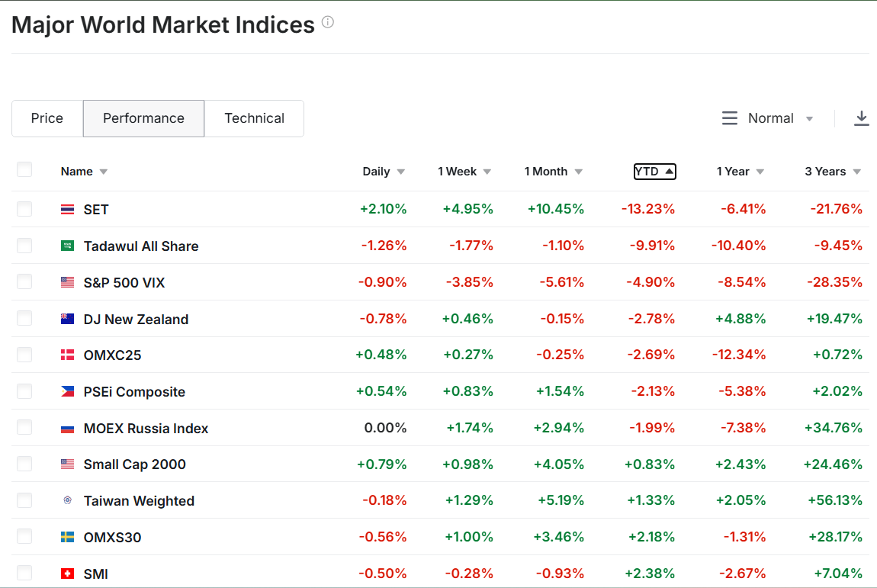This screenshot has width=877, height=588.
Task: Click the Swiss flag icon for SMI
Action: [x=67, y=574]
